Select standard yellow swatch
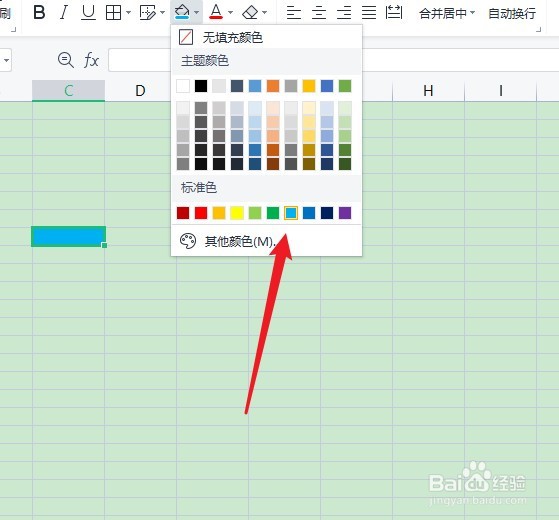Viewport: 559px width, 520px height. tap(237, 213)
